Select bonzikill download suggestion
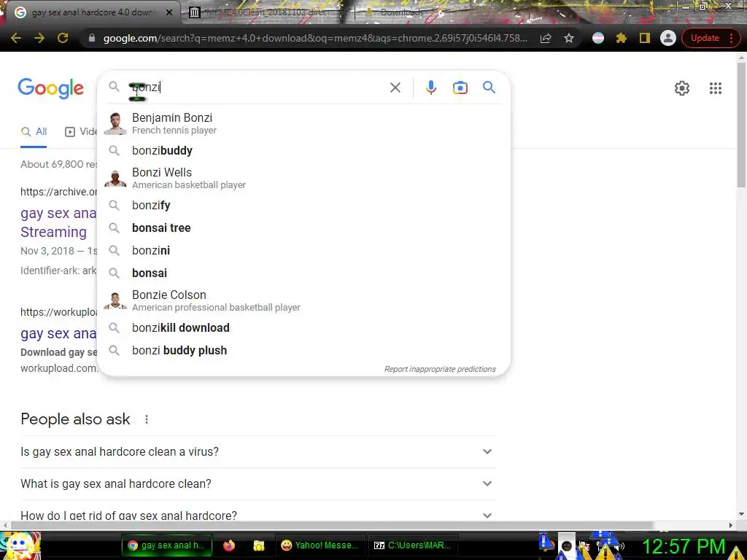 [303, 327]
